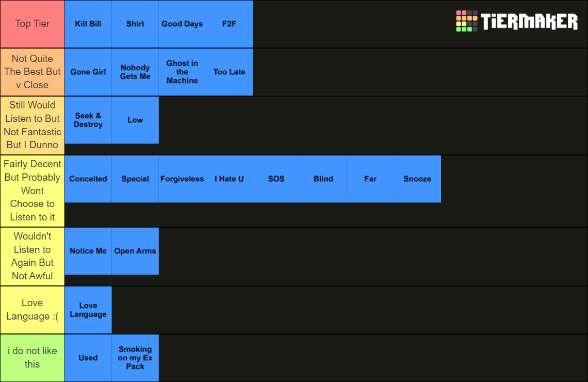Screen dimensions: 588x382
Task: Click the Love Language tile
Action: [x=88, y=309]
